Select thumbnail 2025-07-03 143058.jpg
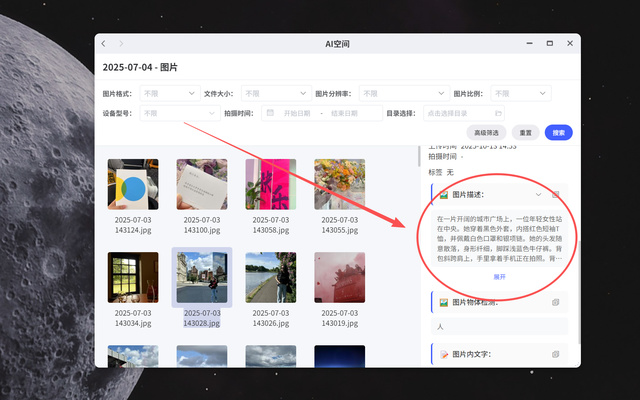 tap(271, 184)
